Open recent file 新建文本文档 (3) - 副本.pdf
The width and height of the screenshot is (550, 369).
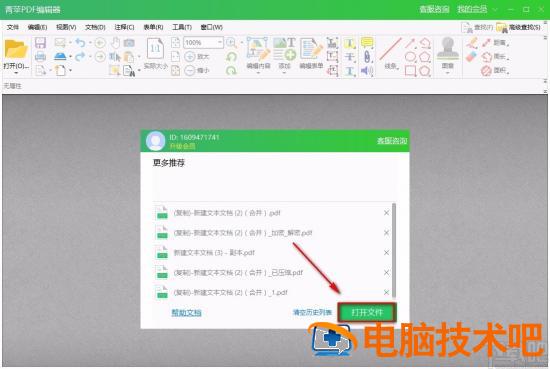[x=214, y=253]
